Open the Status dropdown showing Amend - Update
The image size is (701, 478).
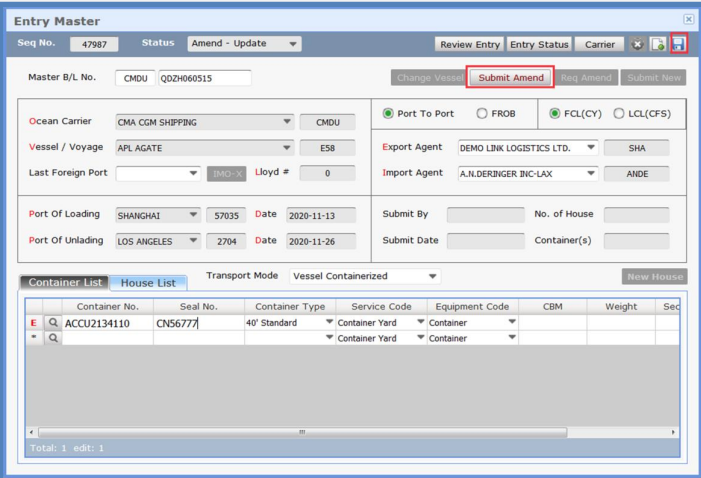244,44
